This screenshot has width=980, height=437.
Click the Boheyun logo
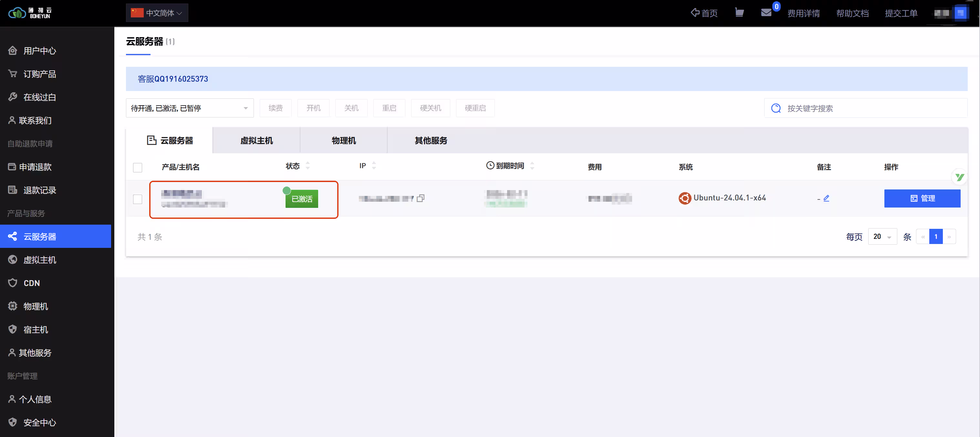click(30, 13)
